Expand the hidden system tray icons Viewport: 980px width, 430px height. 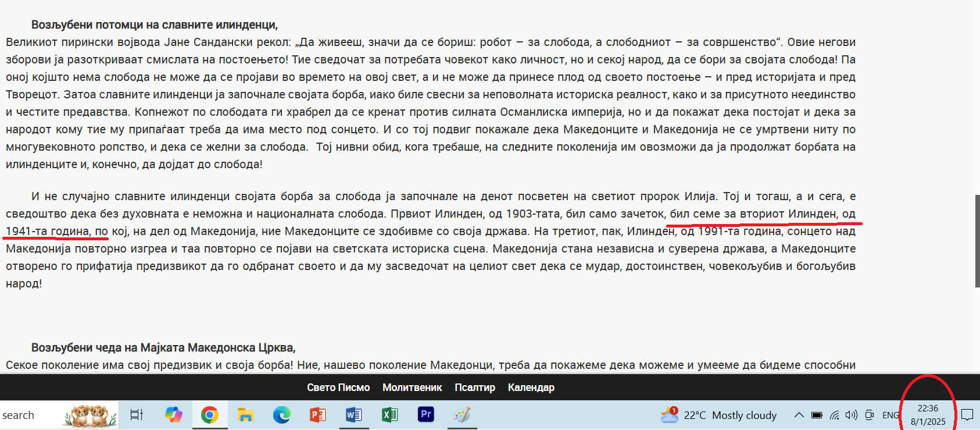click(x=799, y=415)
